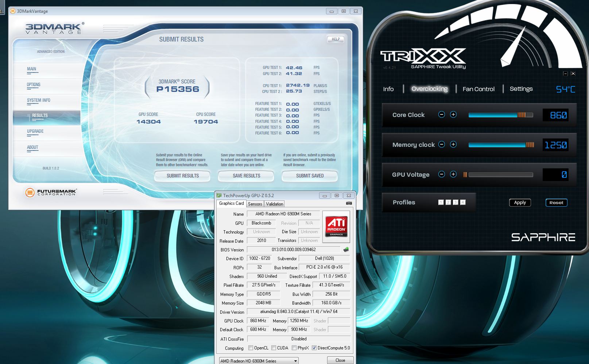This screenshot has height=364, width=589.
Task: Click the 54°C temperature readout in TRIXX
Action: 565,89
